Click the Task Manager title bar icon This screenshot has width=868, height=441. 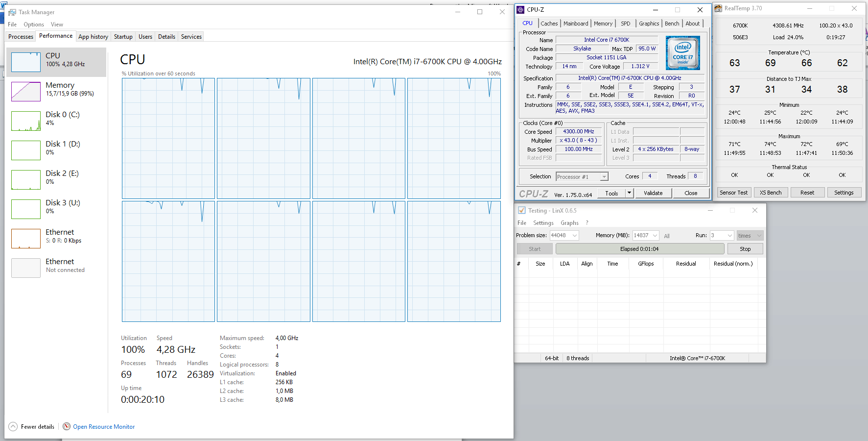[x=12, y=12]
